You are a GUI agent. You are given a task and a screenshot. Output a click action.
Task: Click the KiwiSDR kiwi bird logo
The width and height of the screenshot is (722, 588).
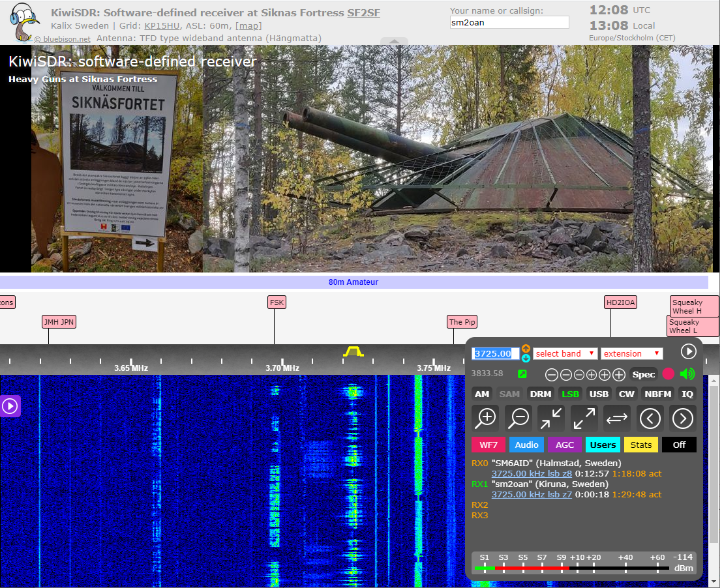[x=24, y=22]
